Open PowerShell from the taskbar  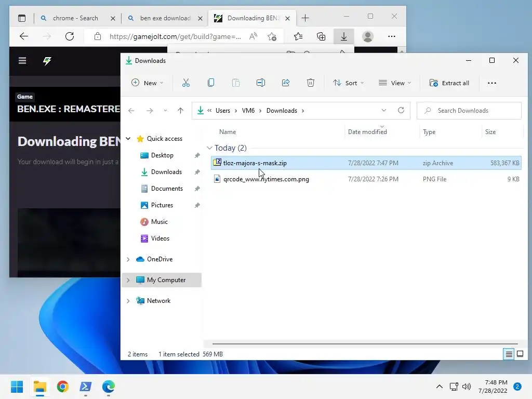click(x=86, y=387)
